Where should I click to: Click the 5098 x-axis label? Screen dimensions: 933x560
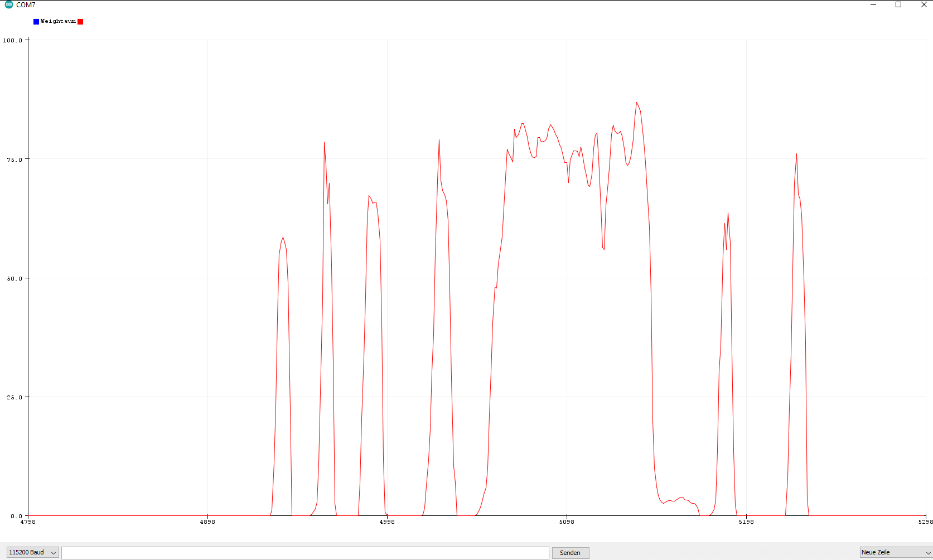(566, 522)
